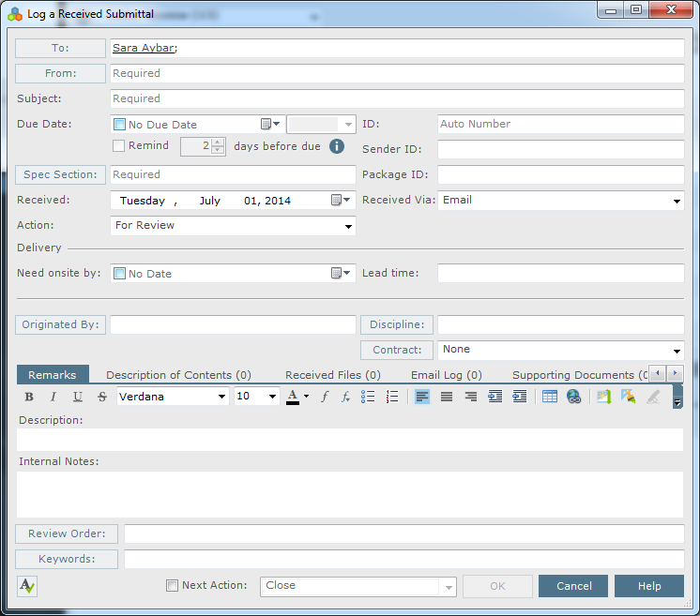The height and width of the screenshot is (616, 700).
Task: Click the Contract: button
Action: coord(397,350)
